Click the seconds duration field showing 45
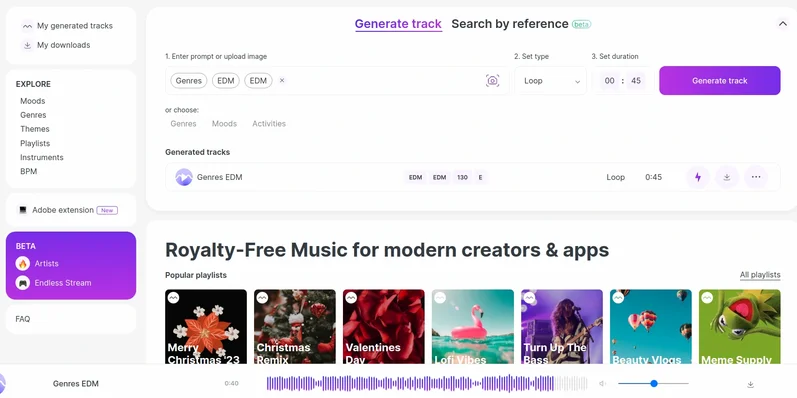This screenshot has height=398, width=797. [x=635, y=80]
